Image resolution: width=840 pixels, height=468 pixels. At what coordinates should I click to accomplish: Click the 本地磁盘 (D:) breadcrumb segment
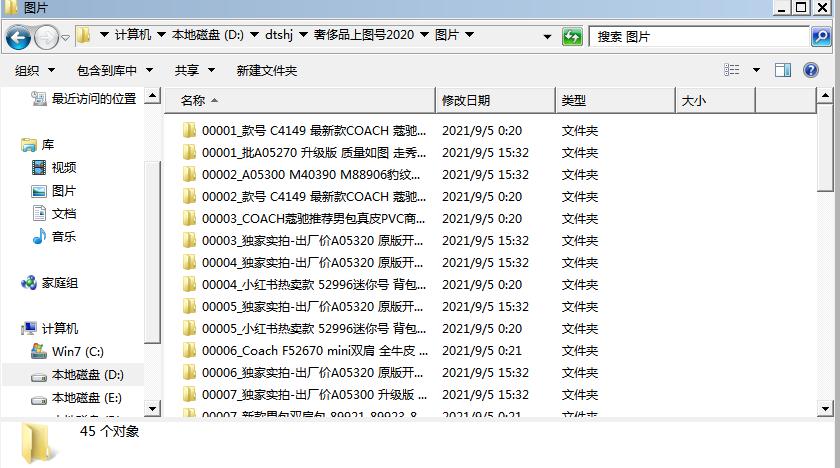[208, 35]
